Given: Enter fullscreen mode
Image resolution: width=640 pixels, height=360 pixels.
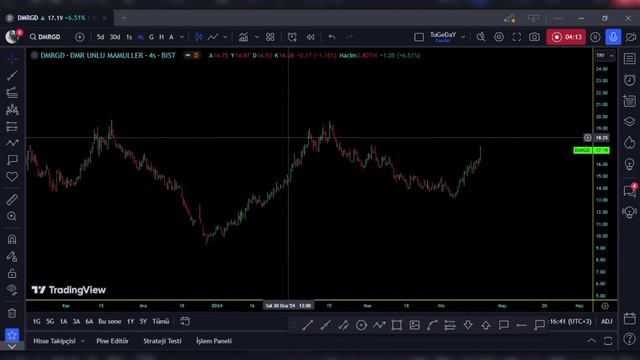Looking at the screenshot, I should pos(517,37).
